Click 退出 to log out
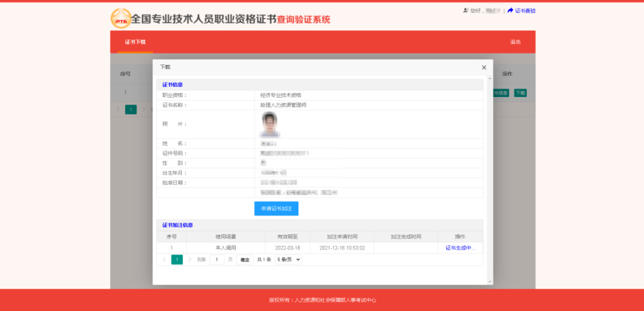 click(515, 42)
